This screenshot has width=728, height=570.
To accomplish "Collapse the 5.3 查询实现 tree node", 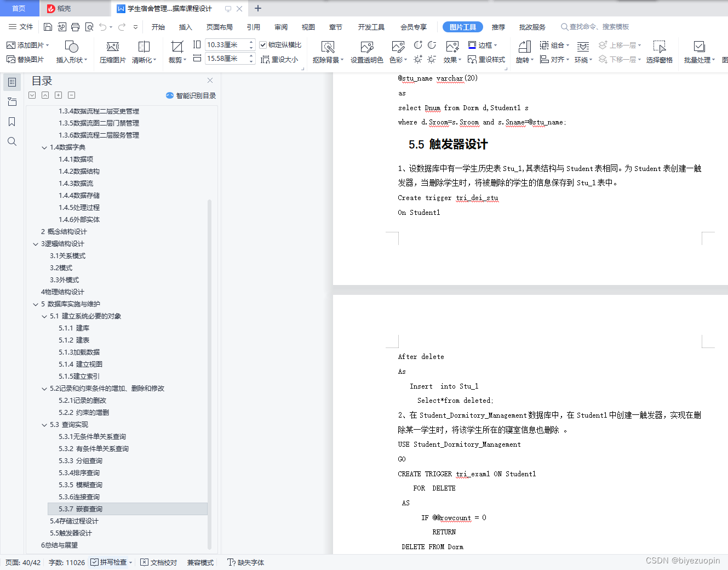I will coord(44,424).
